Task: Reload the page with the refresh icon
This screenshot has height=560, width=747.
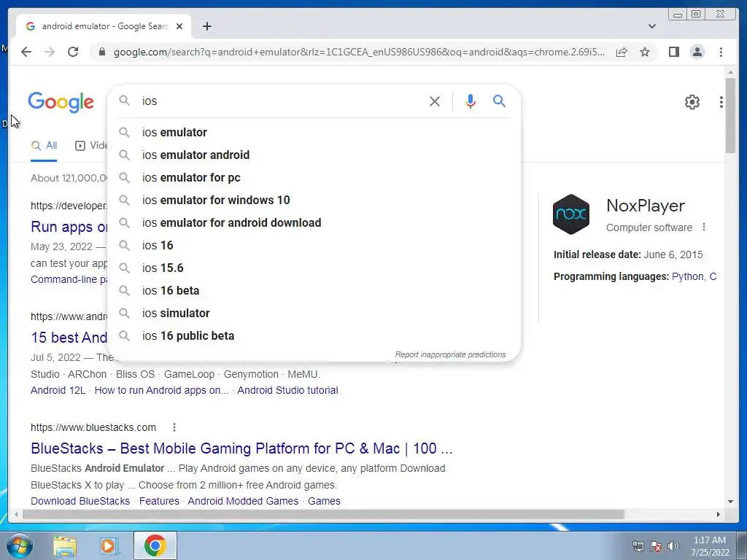Action: pyautogui.click(x=73, y=52)
